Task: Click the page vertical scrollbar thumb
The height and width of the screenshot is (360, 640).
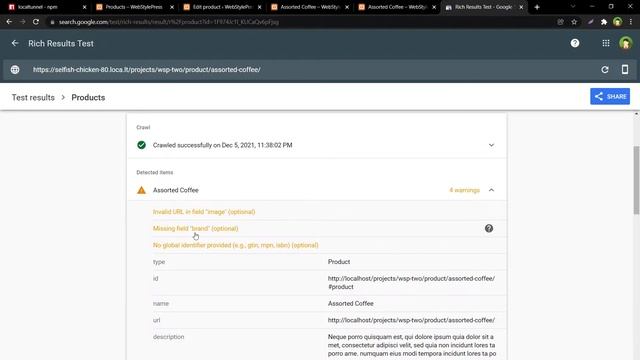Action: (636, 180)
